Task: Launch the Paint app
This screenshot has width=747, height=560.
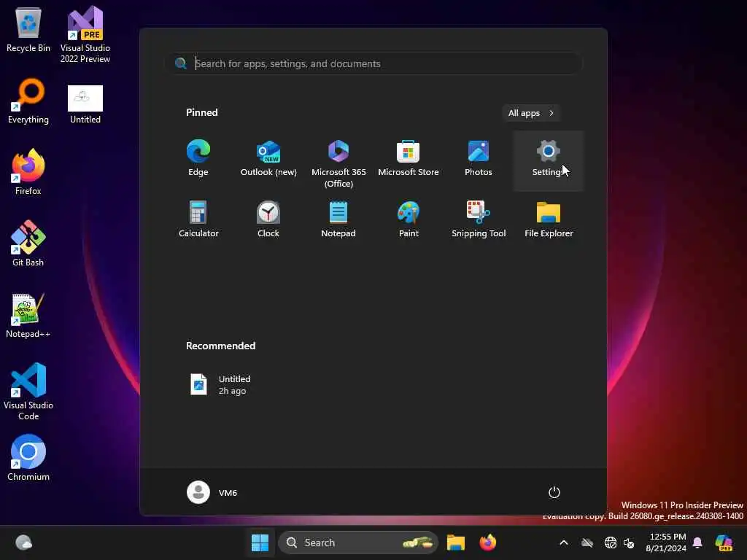Action: pyautogui.click(x=409, y=219)
